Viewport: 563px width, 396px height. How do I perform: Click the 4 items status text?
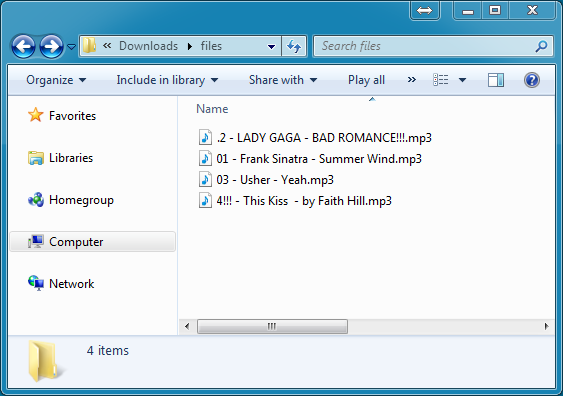point(108,350)
